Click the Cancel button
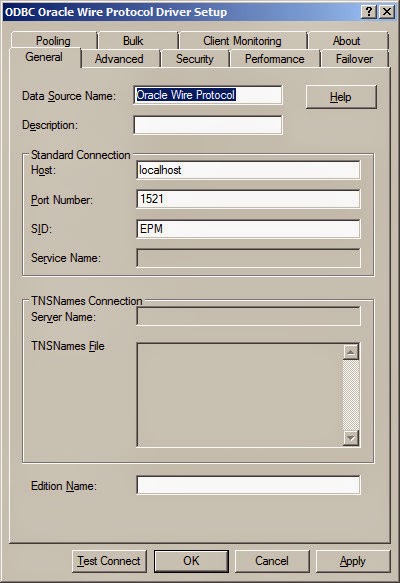The height and width of the screenshot is (583, 400). (x=272, y=561)
